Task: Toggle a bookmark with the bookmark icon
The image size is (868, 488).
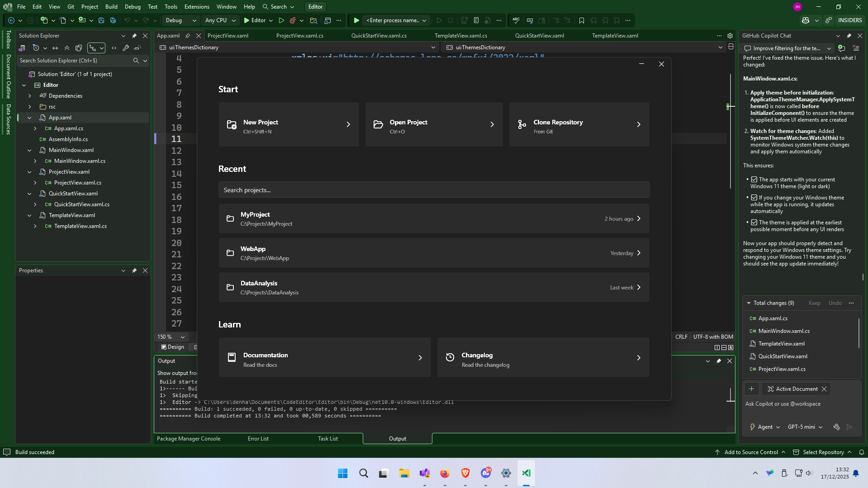Action: coord(582,20)
